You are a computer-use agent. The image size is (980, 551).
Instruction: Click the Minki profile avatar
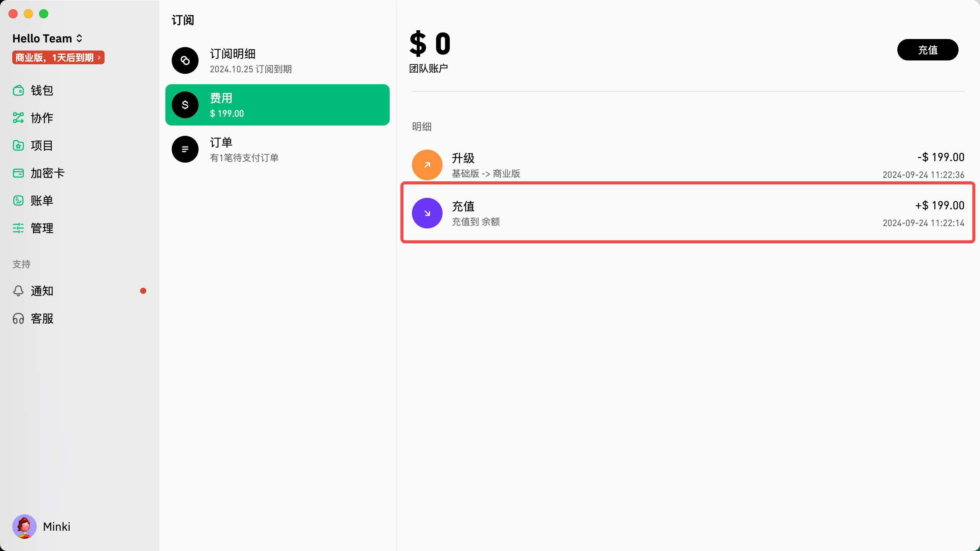(x=24, y=527)
